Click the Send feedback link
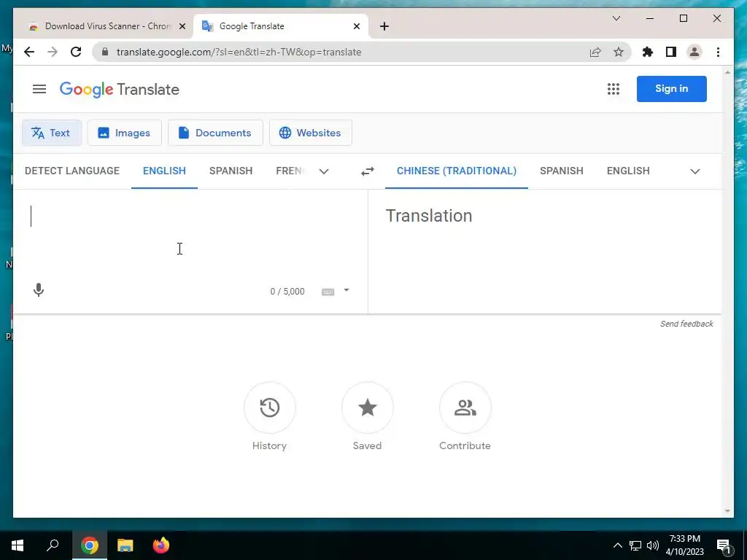Viewport: 747px width, 560px height. (x=686, y=324)
